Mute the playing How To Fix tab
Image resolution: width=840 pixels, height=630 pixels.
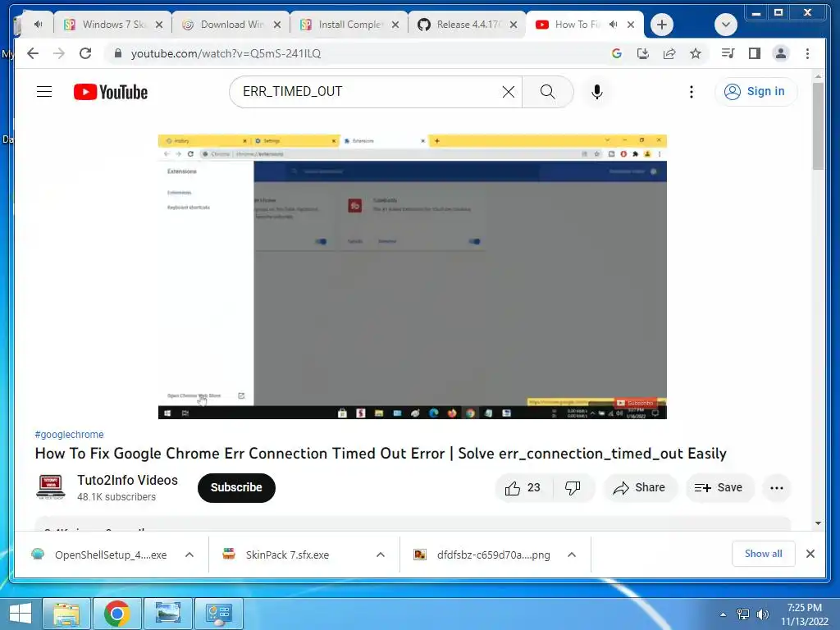613,24
